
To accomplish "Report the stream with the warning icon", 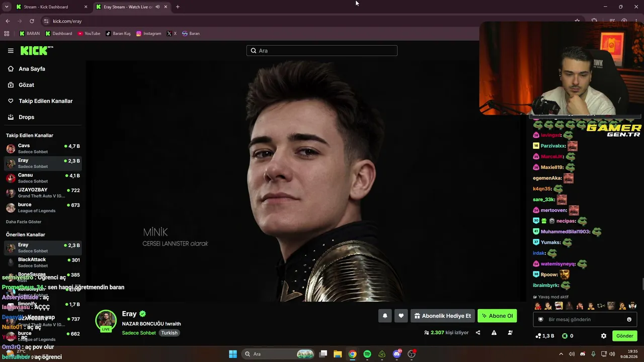I will pyautogui.click(x=494, y=332).
